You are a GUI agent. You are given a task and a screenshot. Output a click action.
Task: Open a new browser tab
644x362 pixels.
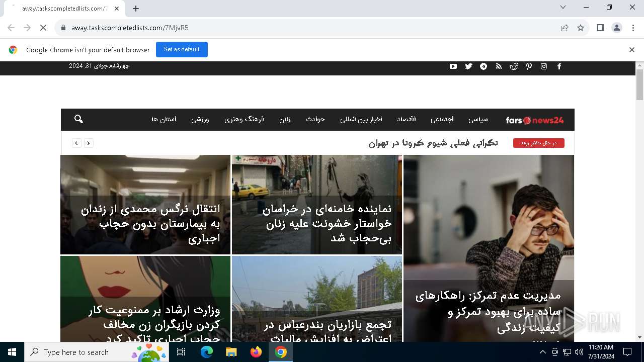coord(136,9)
